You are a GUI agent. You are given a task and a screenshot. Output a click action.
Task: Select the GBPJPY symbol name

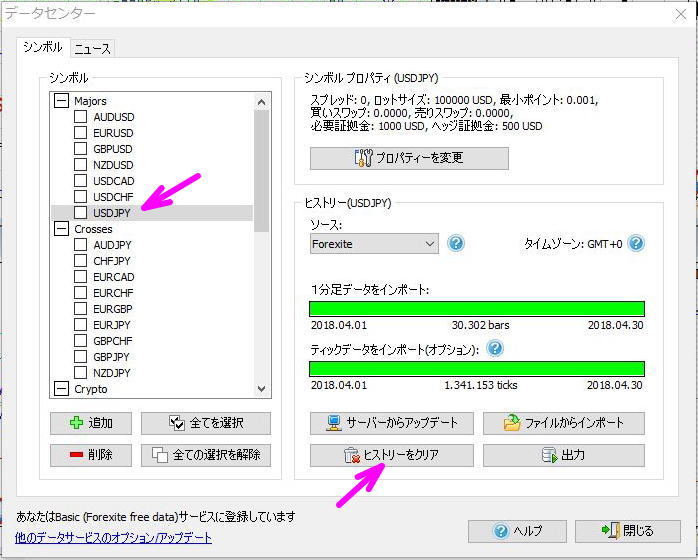pyautogui.click(x=111, y=357)
